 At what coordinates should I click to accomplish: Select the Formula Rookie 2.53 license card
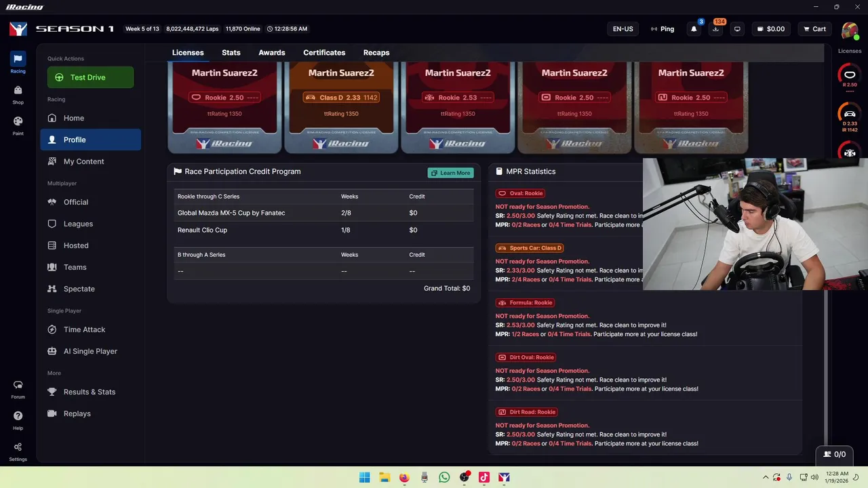(458, 107)
